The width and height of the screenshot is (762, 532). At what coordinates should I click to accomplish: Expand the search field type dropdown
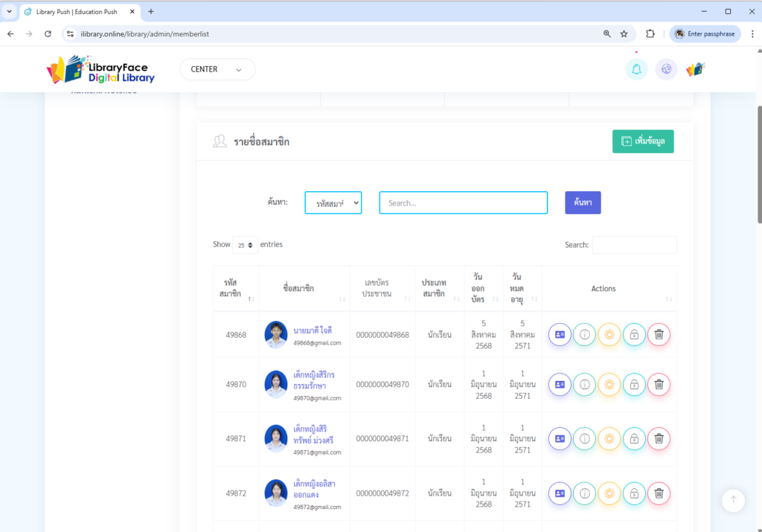coord(333,202)
